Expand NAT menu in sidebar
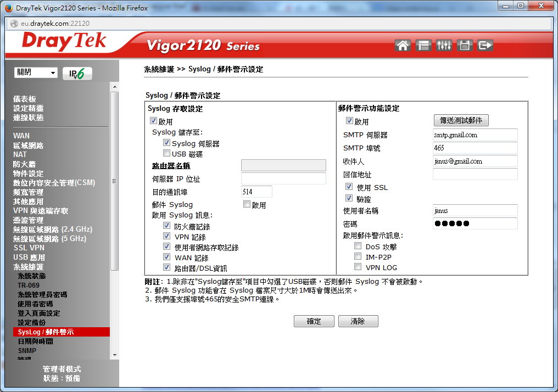 pos(20,154)
